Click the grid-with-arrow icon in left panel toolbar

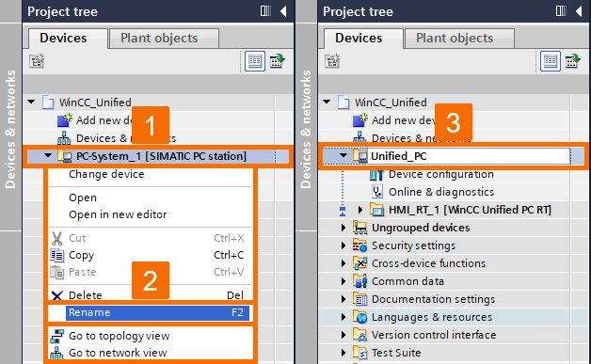click(x=277, y=61)
